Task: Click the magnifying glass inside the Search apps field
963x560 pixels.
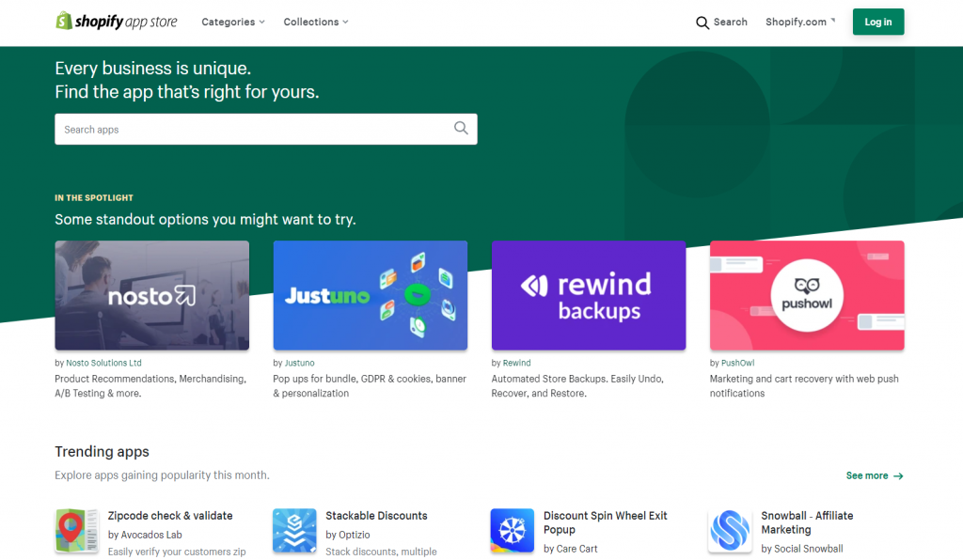Action: [x=461, y=128]
